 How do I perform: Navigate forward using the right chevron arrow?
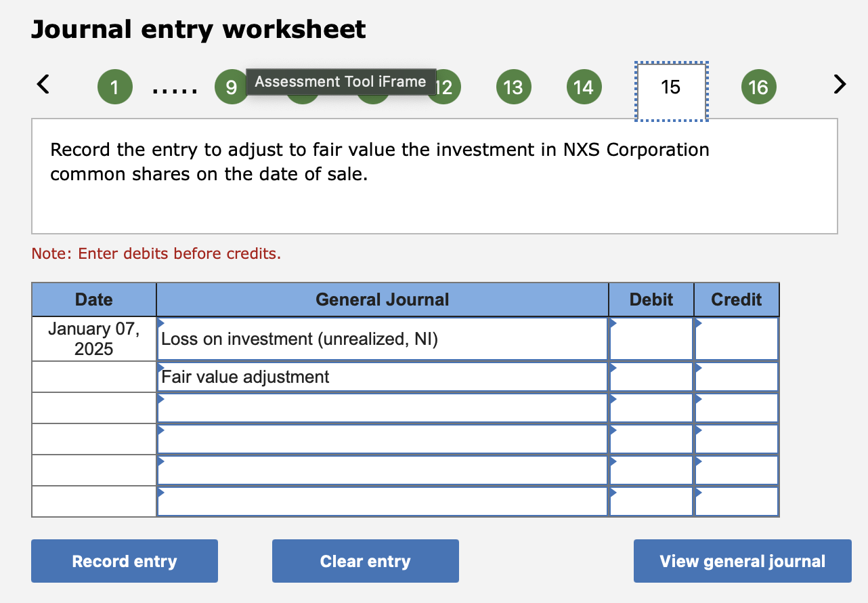click(840, 84)
